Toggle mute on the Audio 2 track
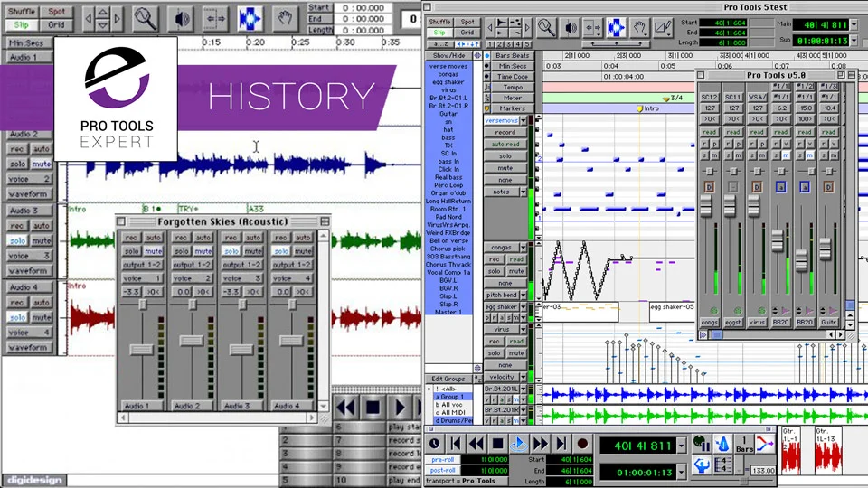The width and height of the screenshot is (868, 488). click(x=41, y=164)
